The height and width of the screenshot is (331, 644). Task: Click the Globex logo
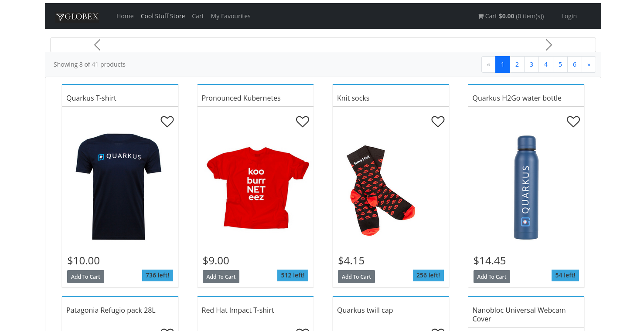[77, 17]
